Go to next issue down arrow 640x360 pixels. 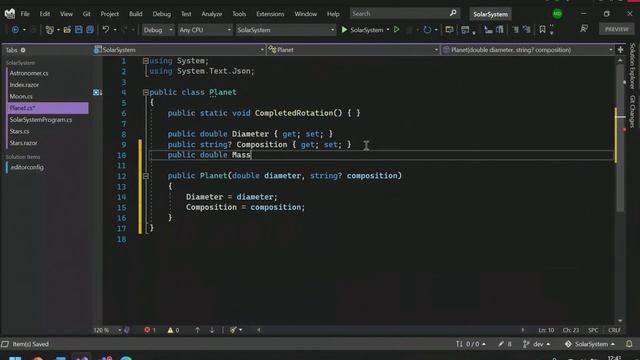pyautogui.click(x=212, y=330)
